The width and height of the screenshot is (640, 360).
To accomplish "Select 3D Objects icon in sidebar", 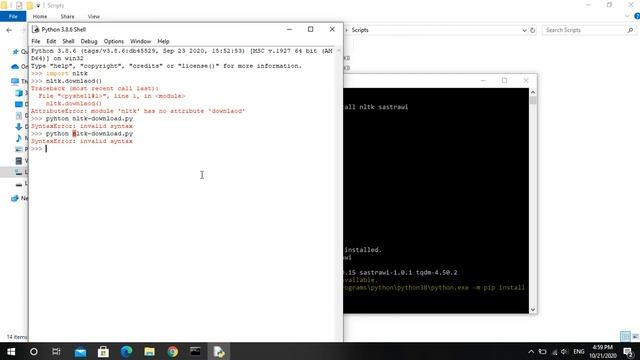I will pyautogui.click(x=19, y=93).
